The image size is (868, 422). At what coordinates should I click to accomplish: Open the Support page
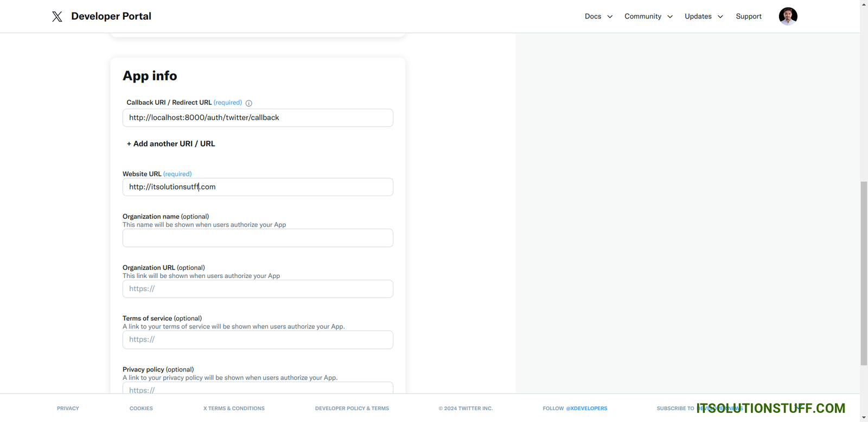point(748,16)
